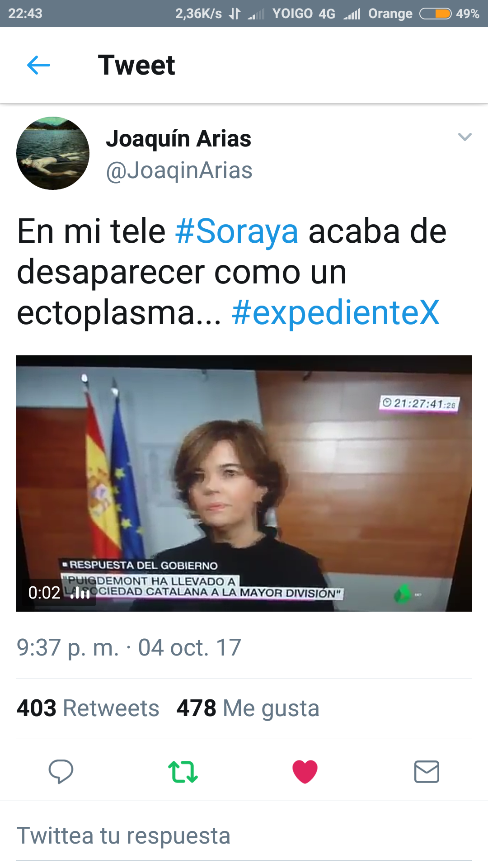Tap the battery icon in status bar

pos(436,14)
